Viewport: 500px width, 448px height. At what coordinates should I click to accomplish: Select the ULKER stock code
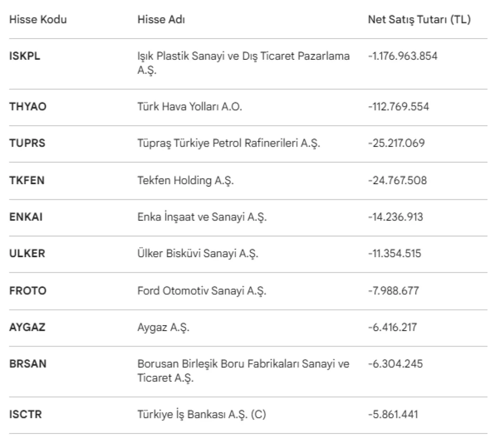[x=27, y=253]
